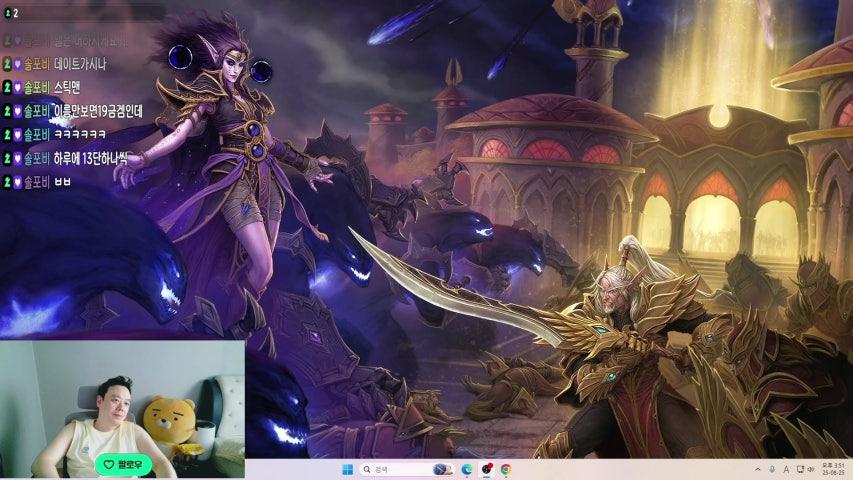Click the green number badge beside 데이트가시나
This screenshot has width=853, height=480.
coord(7,64)
